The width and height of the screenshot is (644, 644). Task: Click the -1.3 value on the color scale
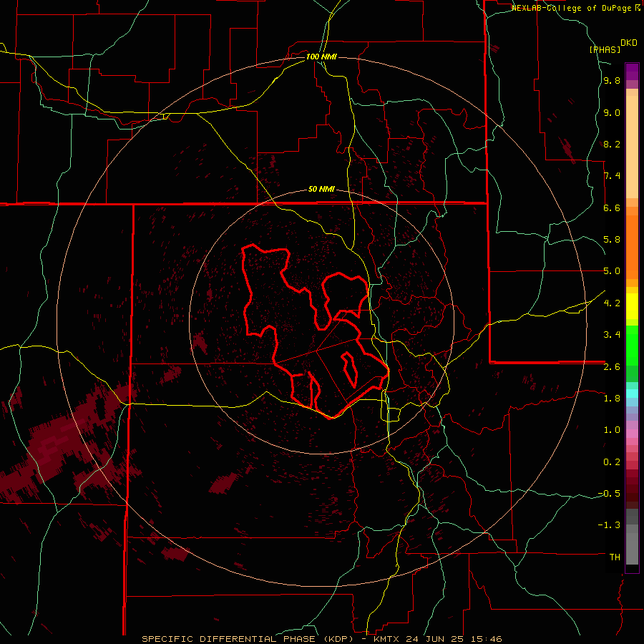(x=609, y=525)
